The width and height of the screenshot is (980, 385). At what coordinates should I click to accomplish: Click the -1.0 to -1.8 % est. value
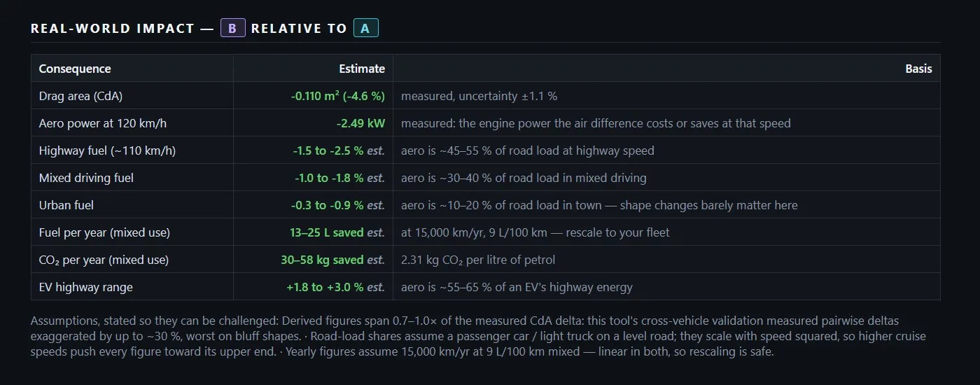click(x=339, y=178)
